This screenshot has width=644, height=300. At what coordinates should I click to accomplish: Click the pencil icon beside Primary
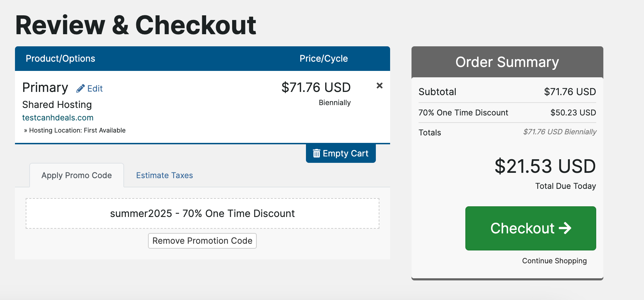(80, 88)
